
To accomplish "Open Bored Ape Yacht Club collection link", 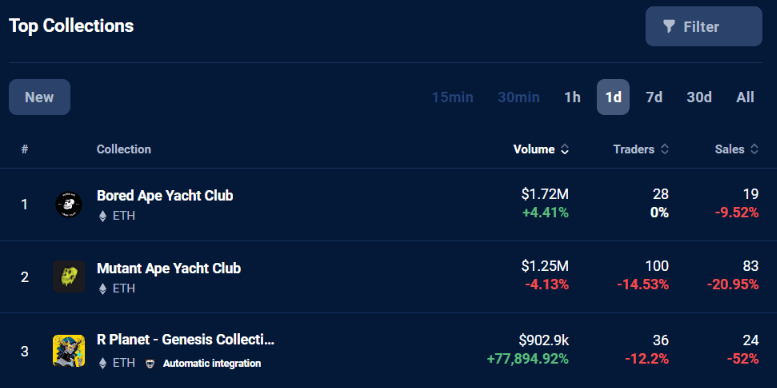I will [165, 196].
